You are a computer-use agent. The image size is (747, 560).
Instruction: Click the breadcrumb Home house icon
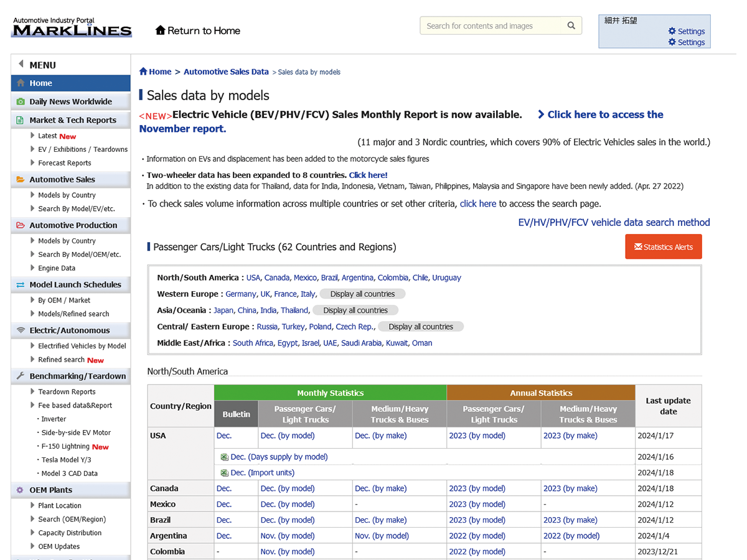(x=143, y=72)
